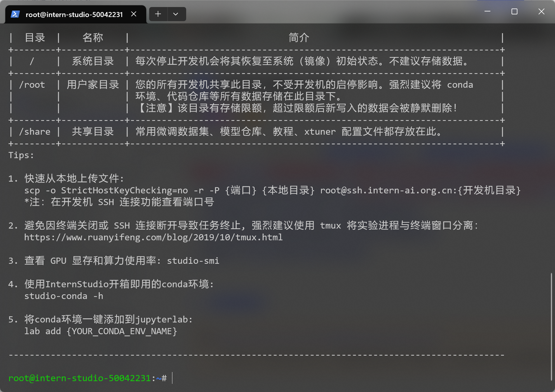The width and height of the screenshot is (555, 392).
Task: Click the 名称 column header
Action: click(93, 38)
